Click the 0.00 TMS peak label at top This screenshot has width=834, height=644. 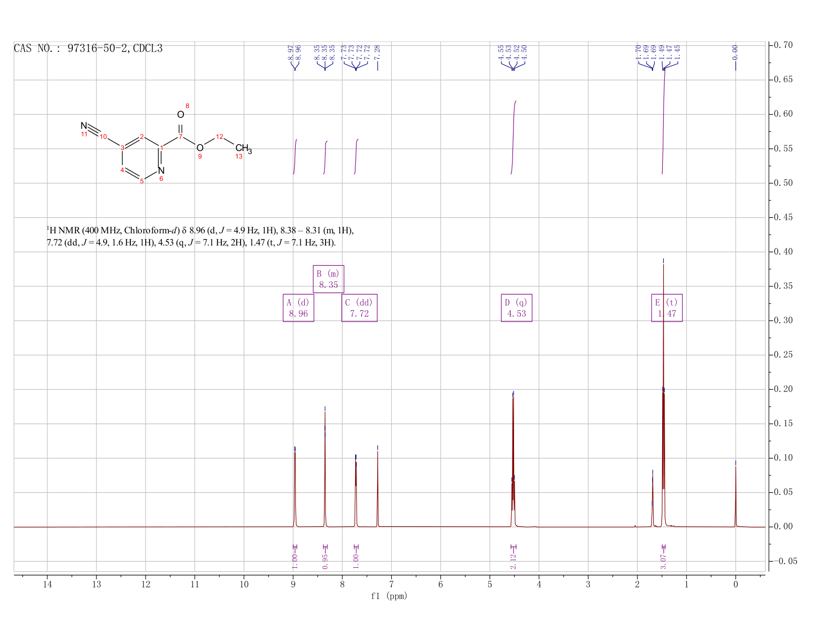click(x=735, y=52)
